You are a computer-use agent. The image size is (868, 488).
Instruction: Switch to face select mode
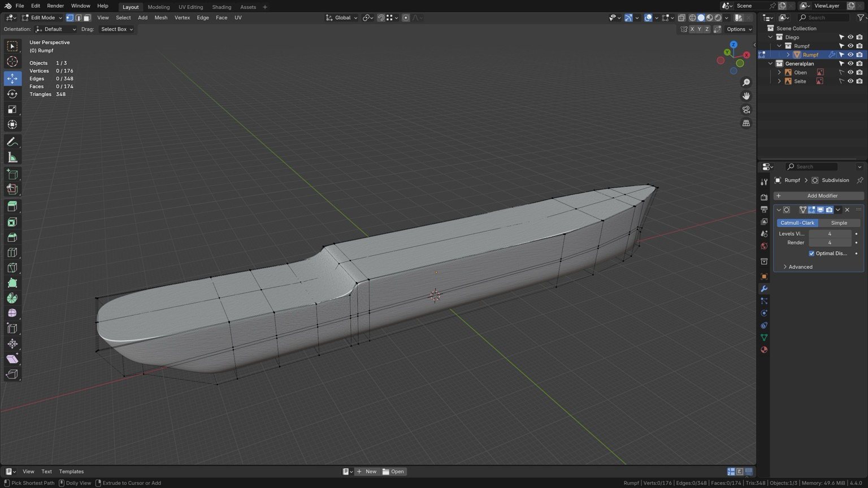pos(87,18)
